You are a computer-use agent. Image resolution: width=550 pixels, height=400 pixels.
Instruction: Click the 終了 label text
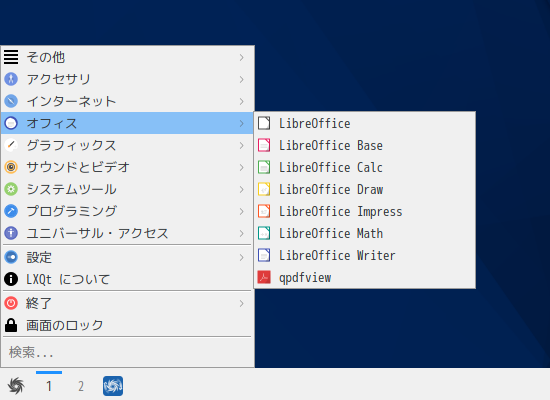pyautogui.click(x=39, y=303)
